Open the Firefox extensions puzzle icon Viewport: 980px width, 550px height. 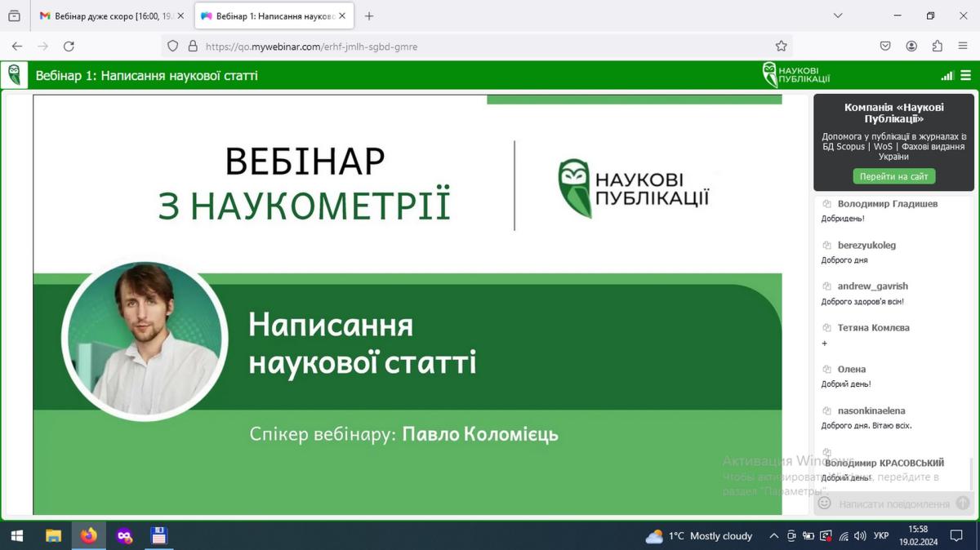coord(938,47)
